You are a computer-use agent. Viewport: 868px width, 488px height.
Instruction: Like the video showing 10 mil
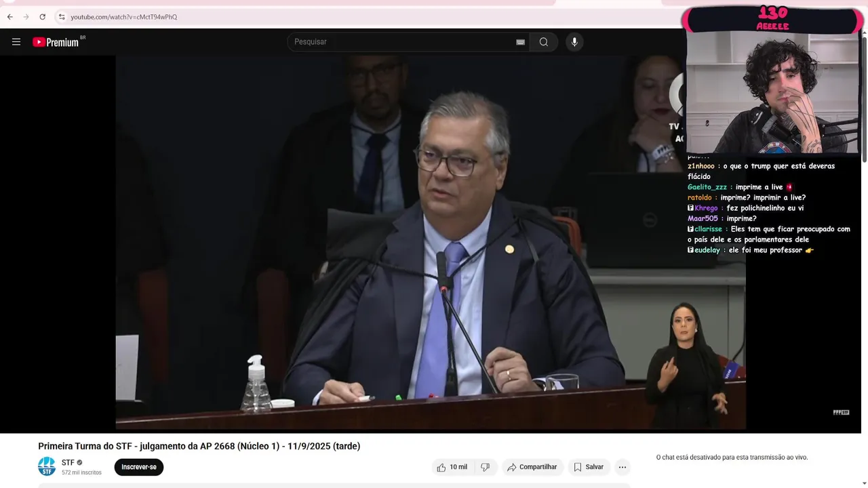pos(452,467)
